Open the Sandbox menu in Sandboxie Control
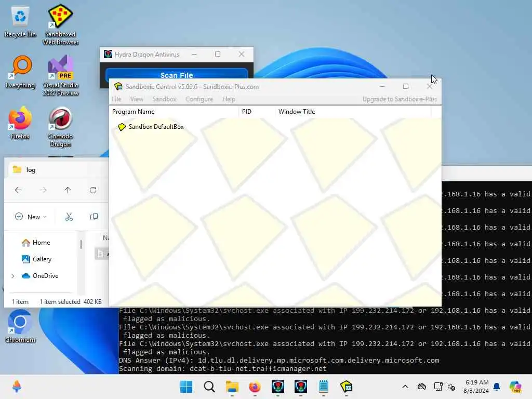 point(164,99)
